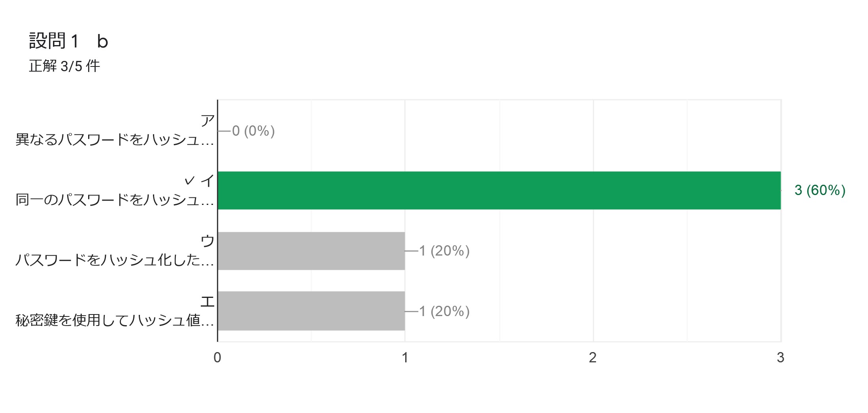Click the gray bar for option エ
Screen dimensions: 868x413
tap(311, 311)
